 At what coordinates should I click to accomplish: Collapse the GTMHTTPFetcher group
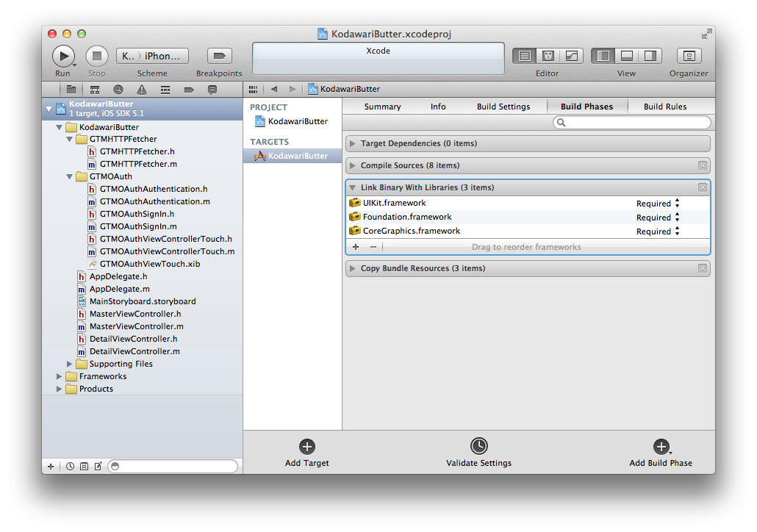pyautogui.click(x=69, y=139)
